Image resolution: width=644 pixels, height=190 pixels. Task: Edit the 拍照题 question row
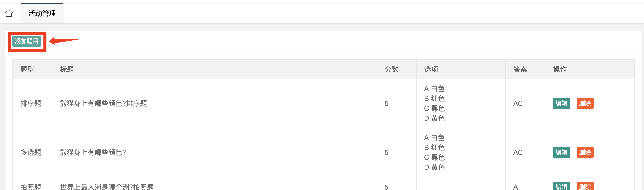click(561, 186)
